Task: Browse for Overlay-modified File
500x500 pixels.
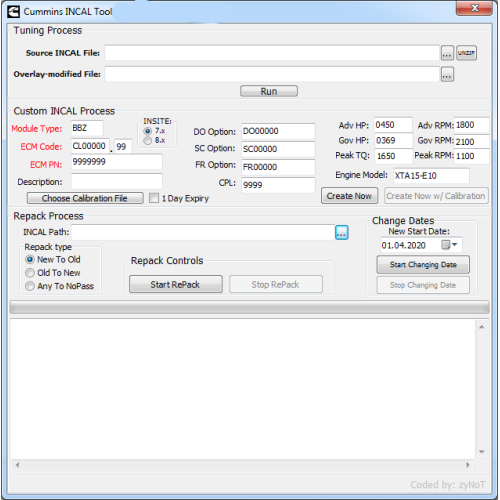Action: [x=447, y=74]
